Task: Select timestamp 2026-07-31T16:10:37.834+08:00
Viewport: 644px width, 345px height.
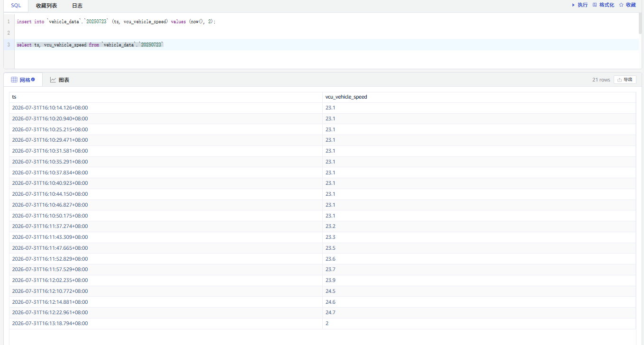Action: click(50, 172)
